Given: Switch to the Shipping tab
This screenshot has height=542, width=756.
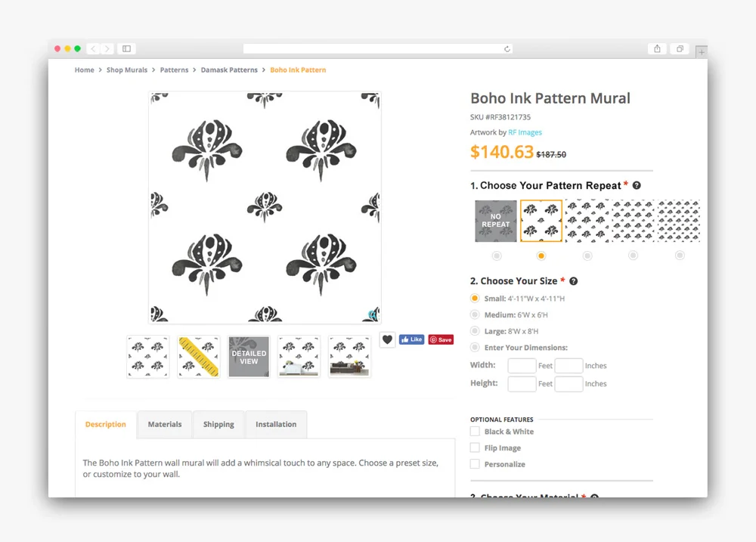Looking at the screenshot, I should [218, 424].
